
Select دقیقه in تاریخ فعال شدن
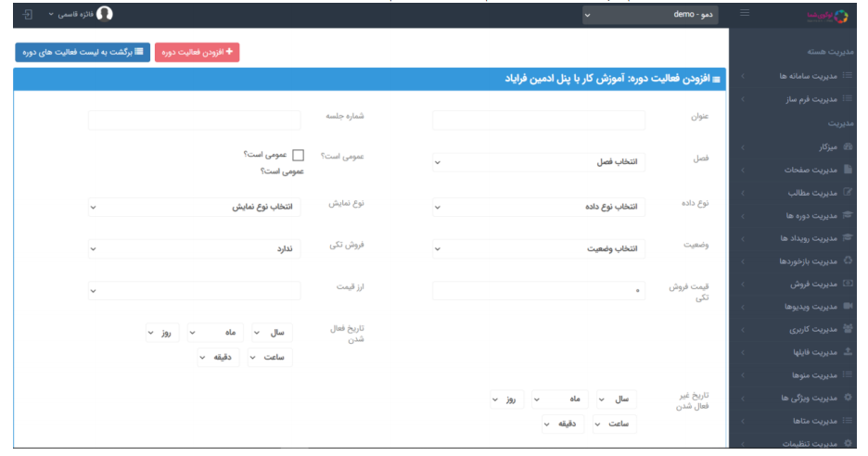[x=219, y=358]
